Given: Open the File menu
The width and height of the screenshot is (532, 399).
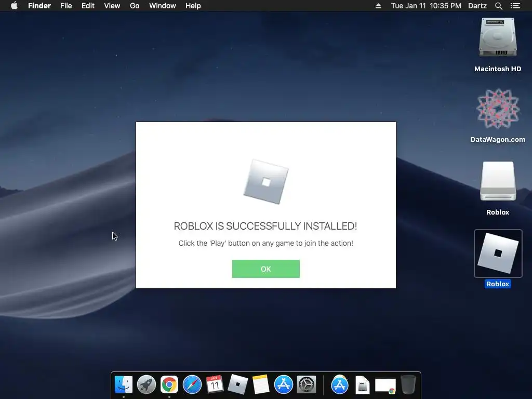Looking at the screenshot, I should [x=66, y=6].
